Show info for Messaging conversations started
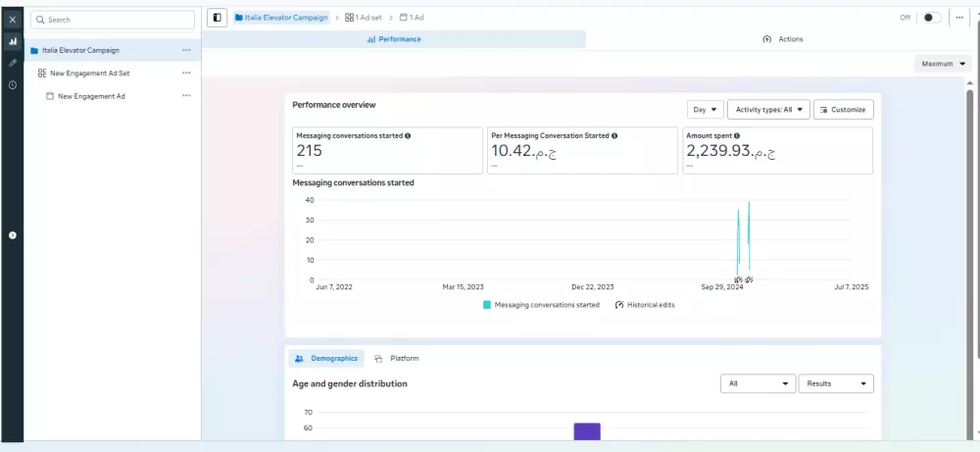980x452 pixels. pos(408,135)
